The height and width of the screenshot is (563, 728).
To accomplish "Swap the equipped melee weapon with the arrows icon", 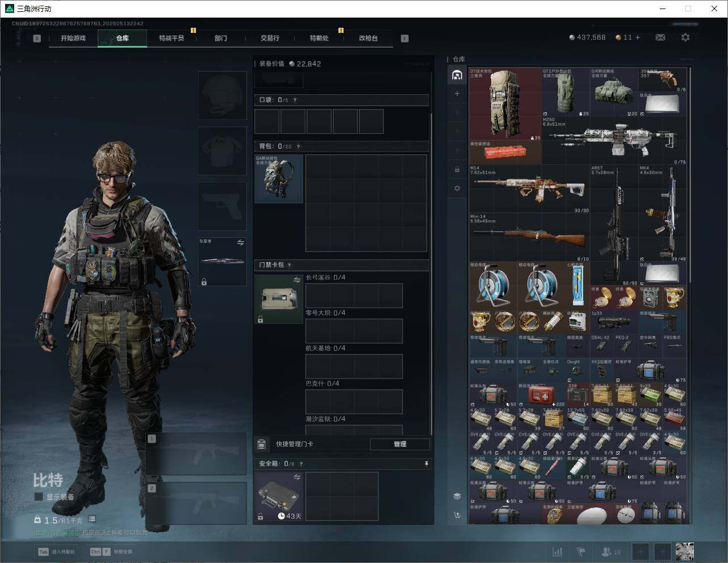I will (240, 242).
